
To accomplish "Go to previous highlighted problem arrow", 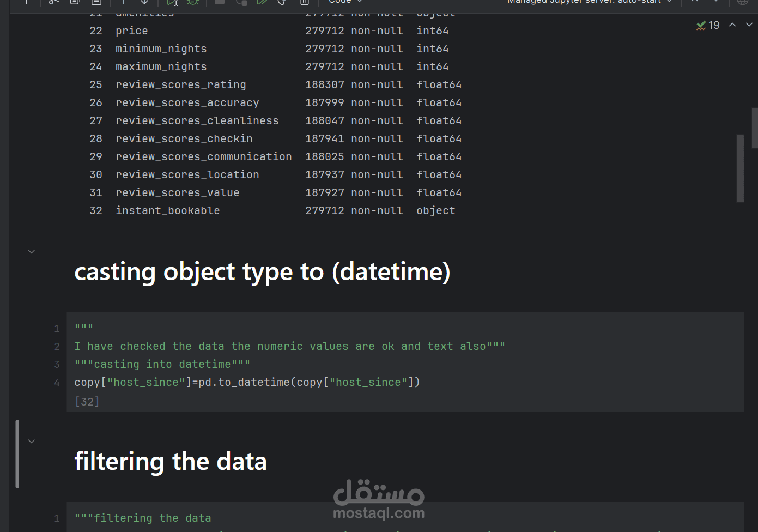I will (x=732, y=25).
